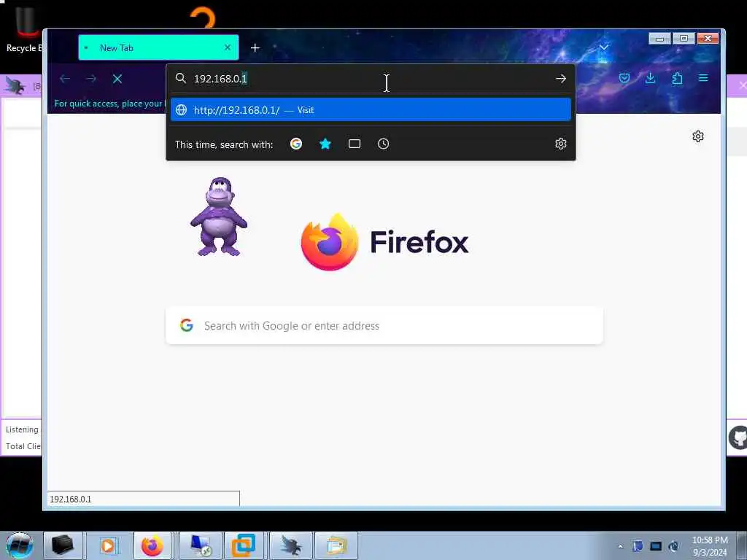Select the New Tab tab
Viewport: 747px width, 560px height.
pyautogui.click(x=158, y=47)
